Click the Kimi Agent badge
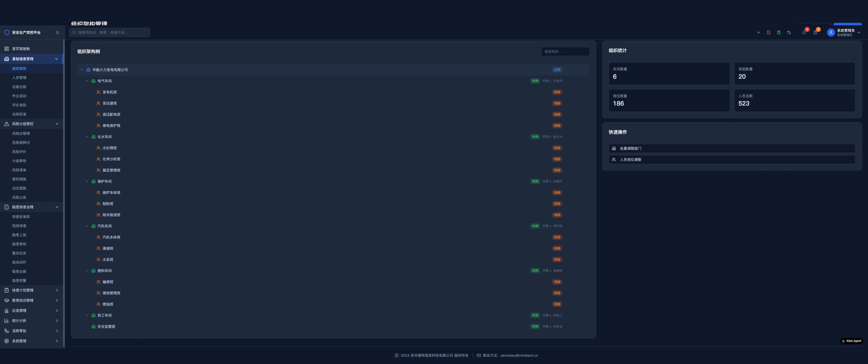This screenshot has width=868, height=364. (851, 341)
